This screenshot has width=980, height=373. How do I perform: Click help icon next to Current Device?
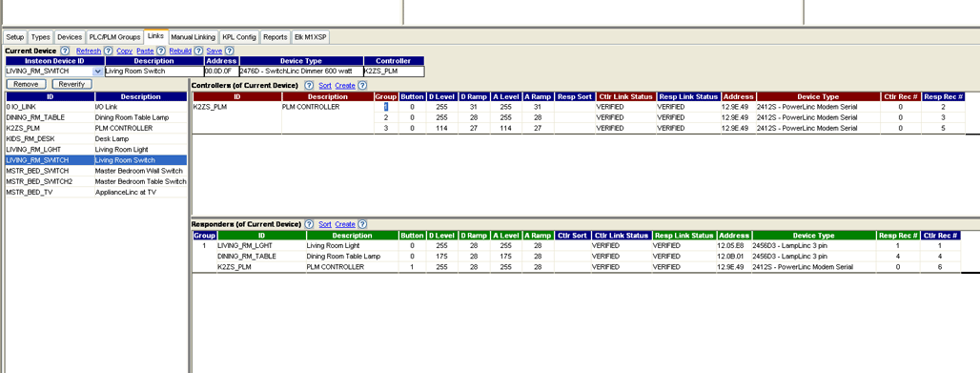pos(65,51)
